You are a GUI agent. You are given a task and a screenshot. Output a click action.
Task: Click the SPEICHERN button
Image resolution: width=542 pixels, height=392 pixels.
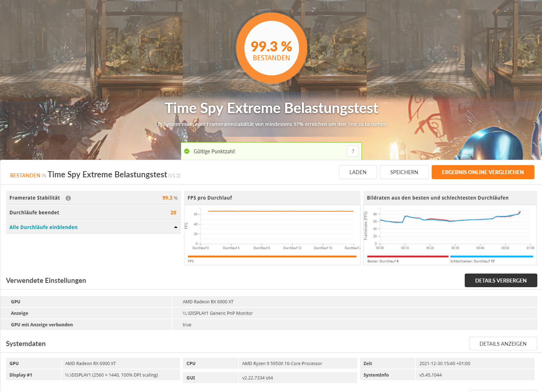[x=404, y=172]
